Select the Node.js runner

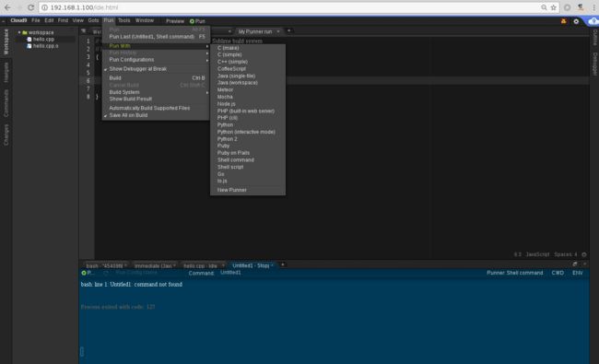pyautogui.click(x=248, y=104)
